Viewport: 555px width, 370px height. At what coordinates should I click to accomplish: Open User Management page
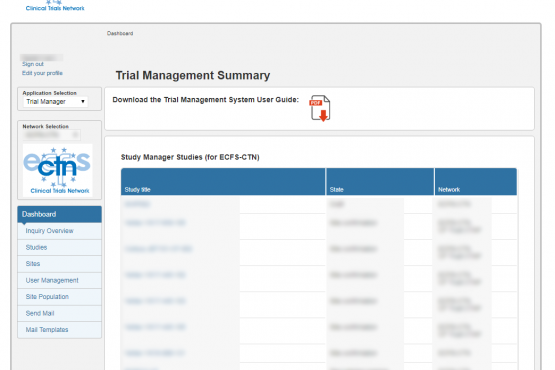click(59, 280)
